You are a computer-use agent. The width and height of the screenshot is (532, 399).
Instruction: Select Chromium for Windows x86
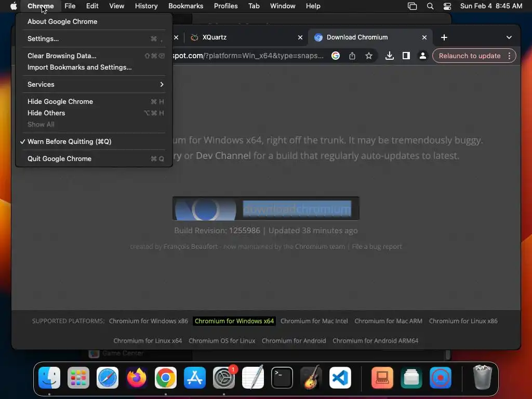click(149, 321)
